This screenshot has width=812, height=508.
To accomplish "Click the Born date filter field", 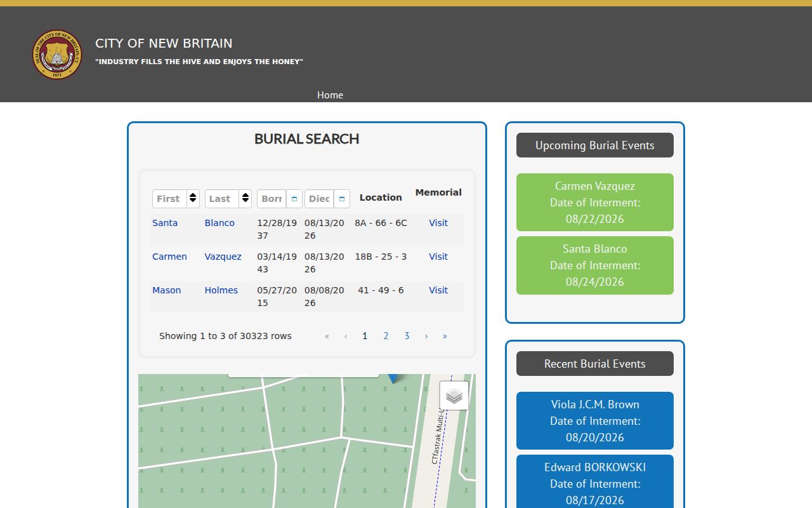I will (x=272, y=199).
